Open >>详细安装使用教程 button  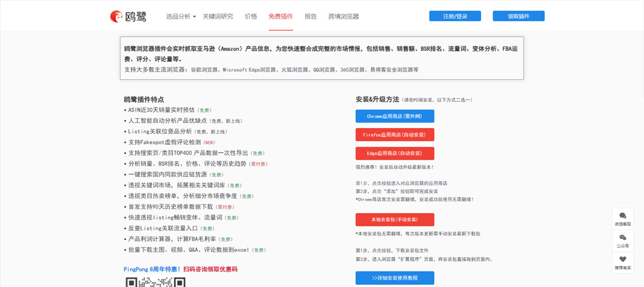395,278
